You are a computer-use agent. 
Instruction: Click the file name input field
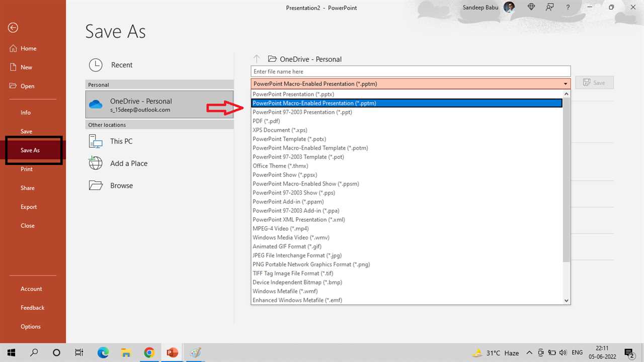[410, 71]
